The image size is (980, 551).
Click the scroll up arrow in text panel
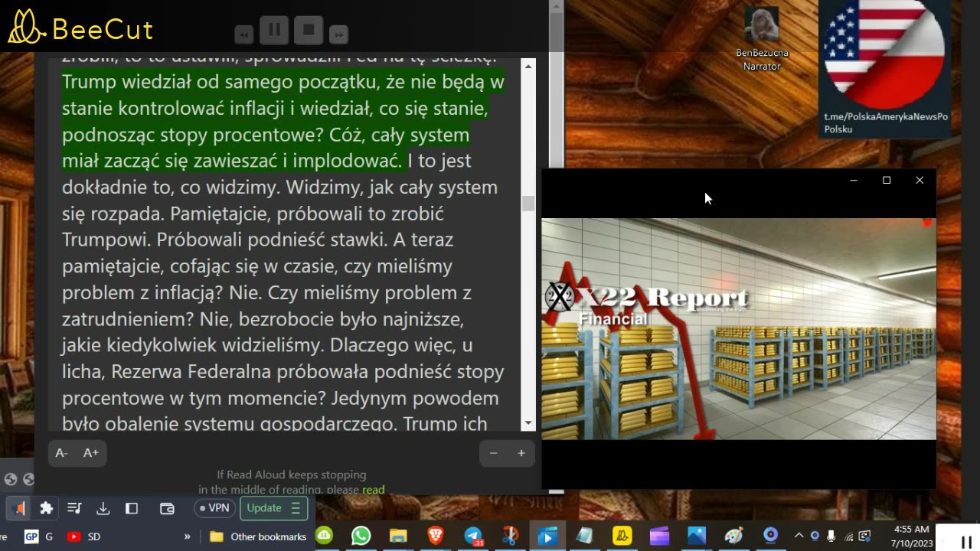[x=528, y=67]
